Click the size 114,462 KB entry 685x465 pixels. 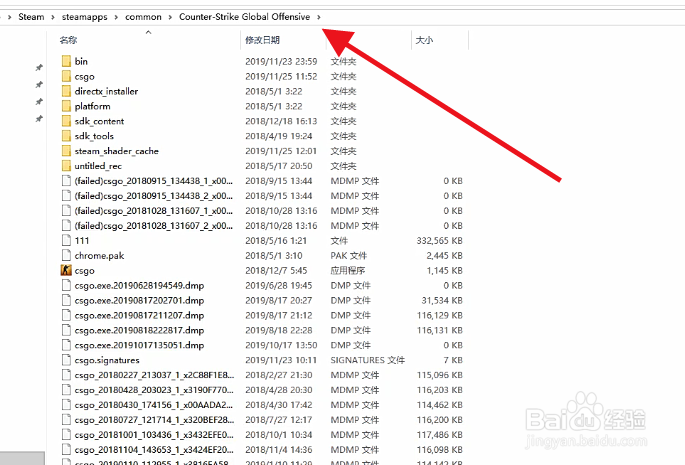pos(439,405)
